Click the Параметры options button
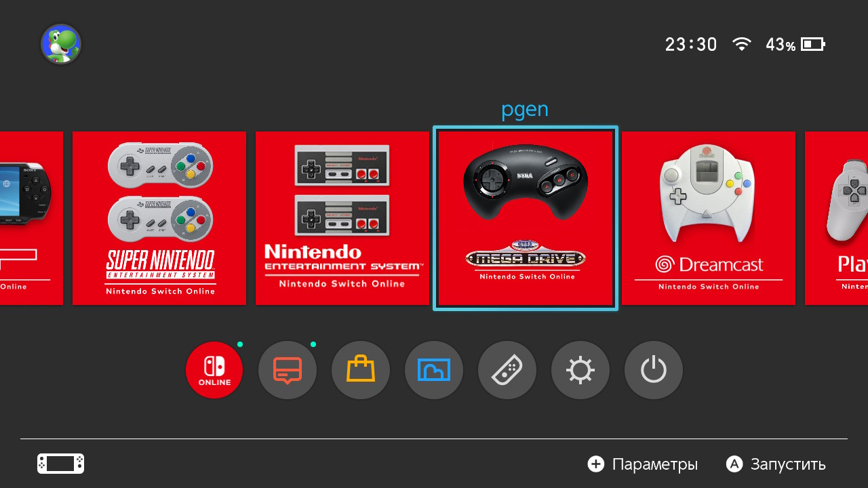 pos(642,464)
